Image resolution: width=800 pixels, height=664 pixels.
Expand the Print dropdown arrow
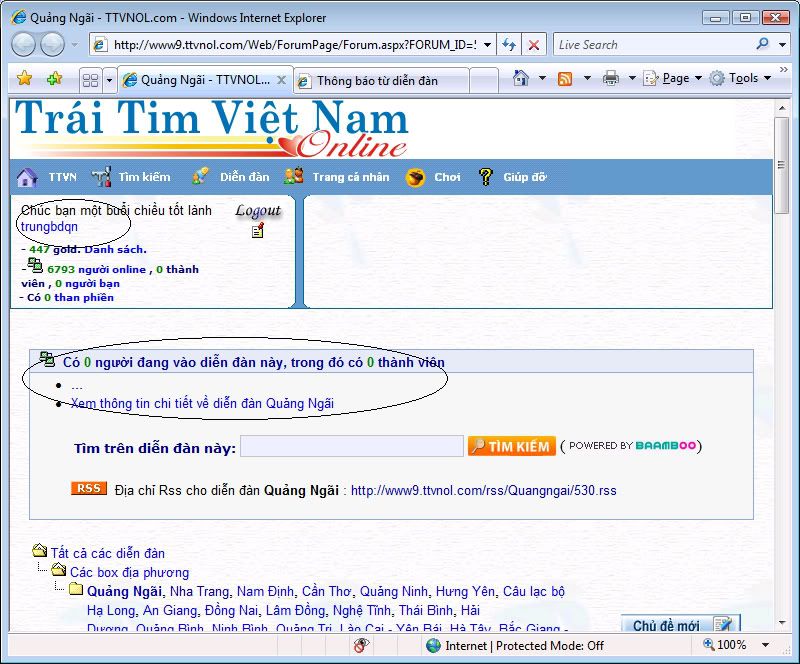632,78
